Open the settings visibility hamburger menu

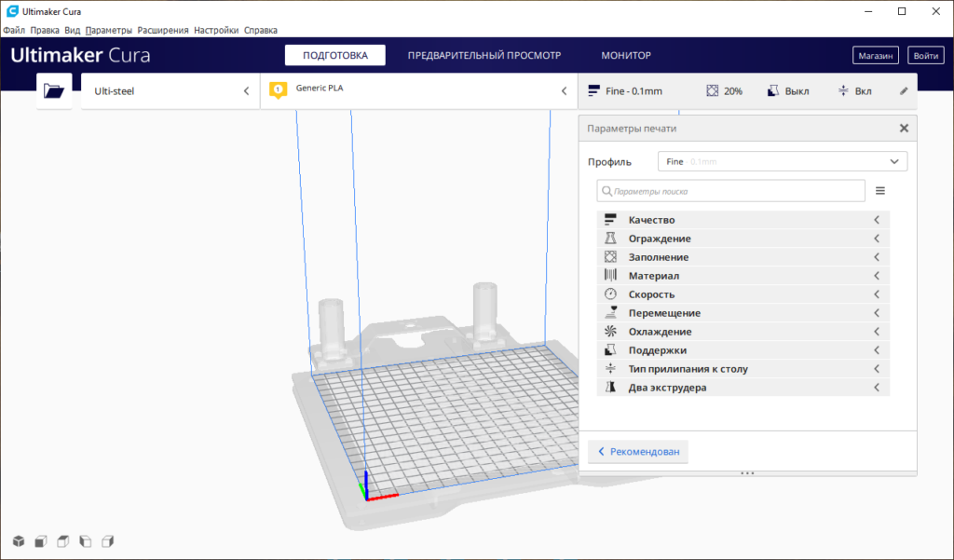click(x=880, y=191)
